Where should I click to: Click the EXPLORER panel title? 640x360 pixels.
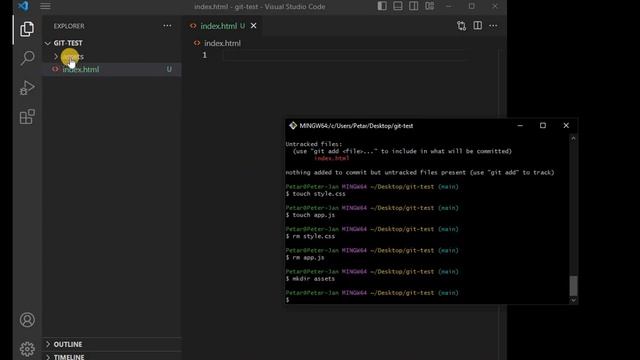[x=69, y=26]
